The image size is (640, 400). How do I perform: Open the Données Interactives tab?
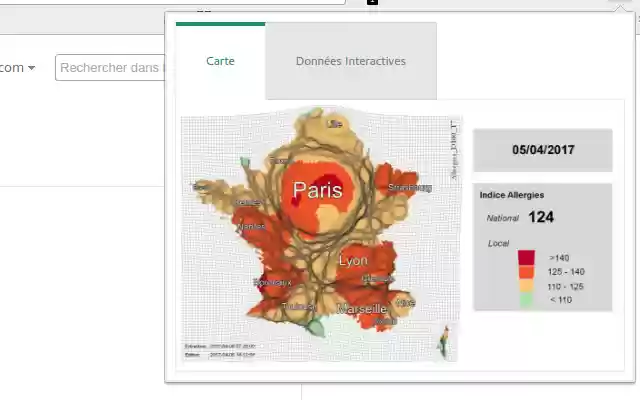pos(351,61)
